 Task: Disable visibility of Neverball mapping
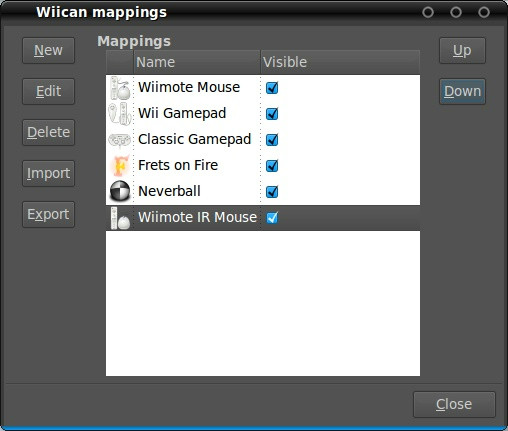click(272, 192)
